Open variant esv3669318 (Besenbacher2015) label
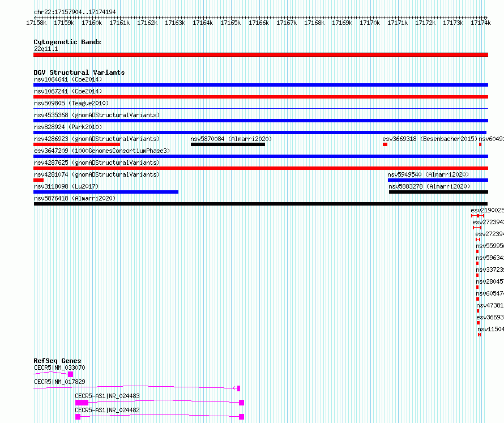The image size is (504, 423). pos(430,139)
